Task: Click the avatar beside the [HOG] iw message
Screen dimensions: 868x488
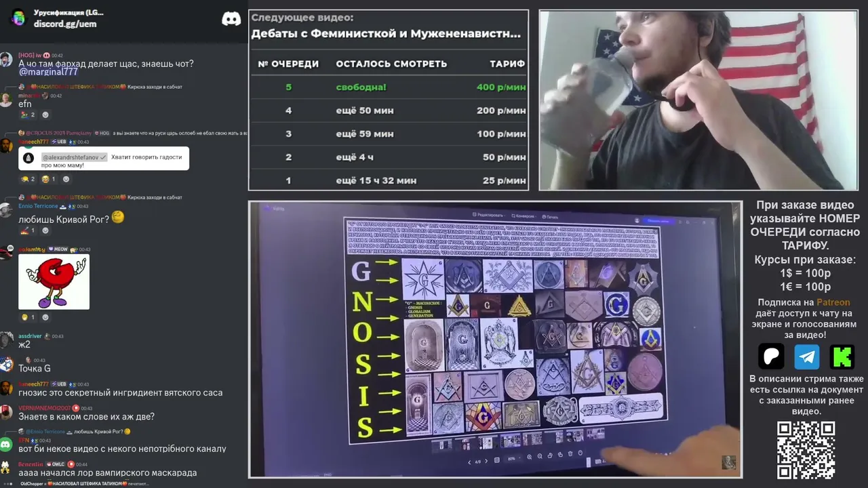Action: (x=6, y=60)
